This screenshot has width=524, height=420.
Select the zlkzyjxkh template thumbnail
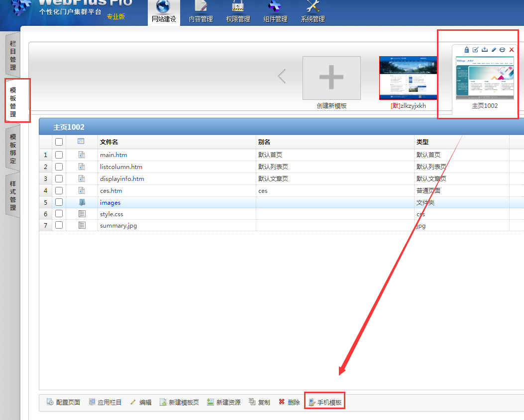coord(408,78)
